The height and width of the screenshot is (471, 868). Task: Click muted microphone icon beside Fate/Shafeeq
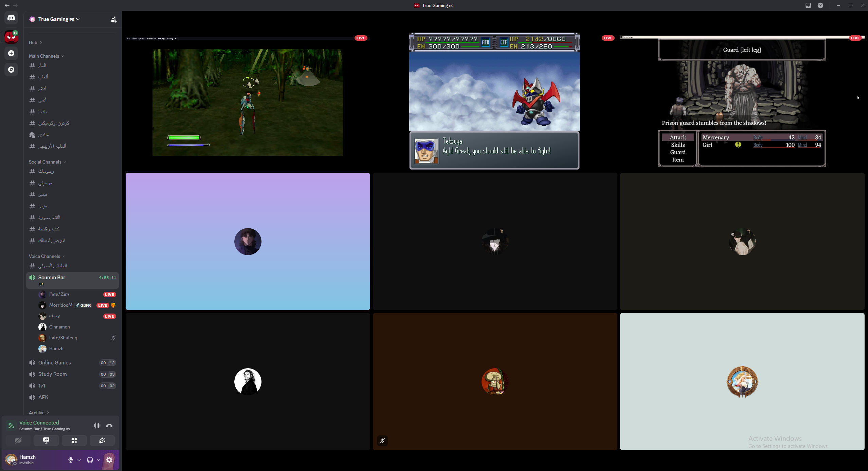(113, 338)
